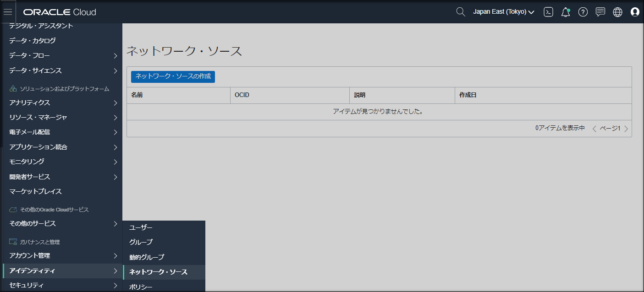Go to next page arrow in pagination
Screen dimensions: 644x292
[x=626, y=129]
